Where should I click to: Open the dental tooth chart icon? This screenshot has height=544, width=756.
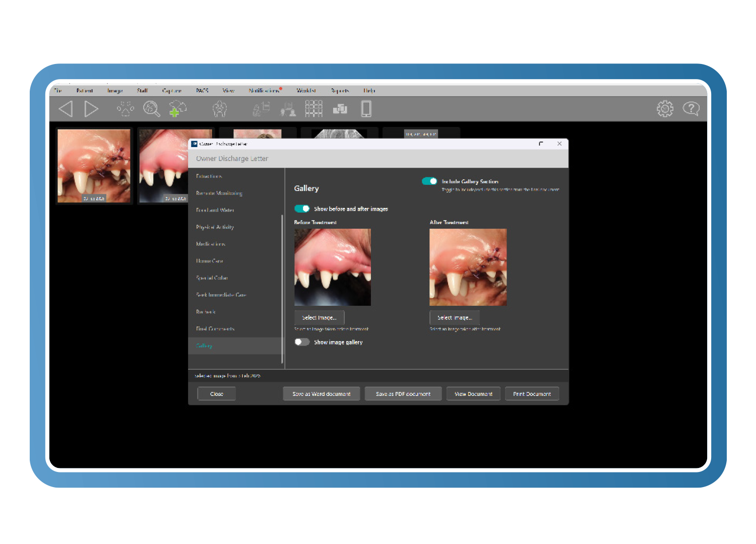click(x=220, y=109)
